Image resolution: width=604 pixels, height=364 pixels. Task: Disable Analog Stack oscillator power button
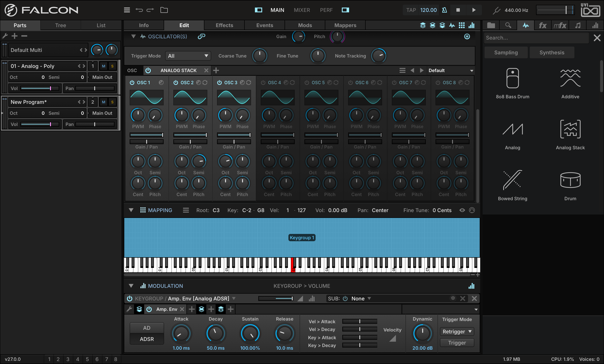148,71
